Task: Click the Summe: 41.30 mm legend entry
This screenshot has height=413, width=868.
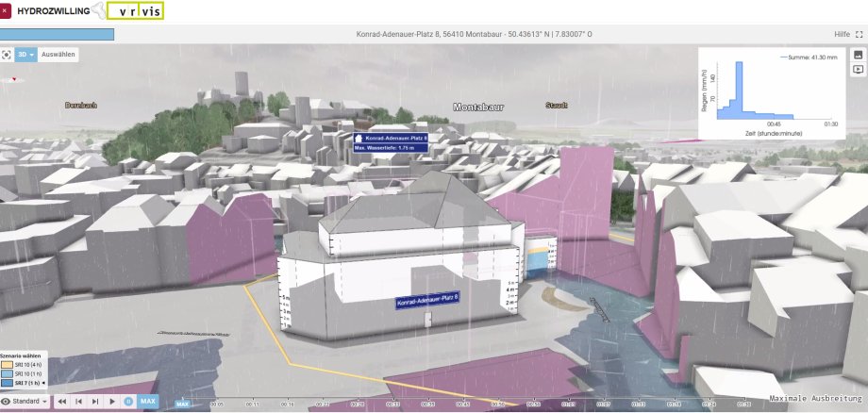Action: tap(809, 57)
